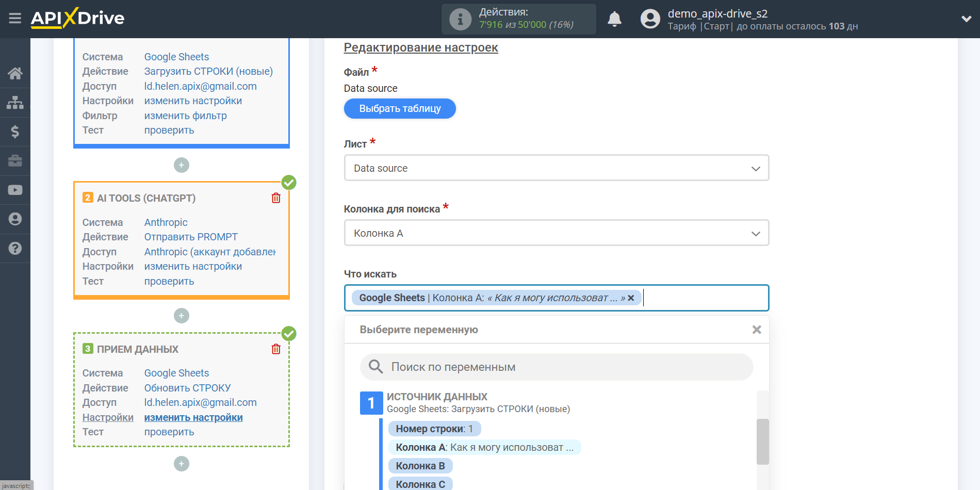Open the YouTube video sidebar icon
Screen dimensions: 980x490
point(15,190)
